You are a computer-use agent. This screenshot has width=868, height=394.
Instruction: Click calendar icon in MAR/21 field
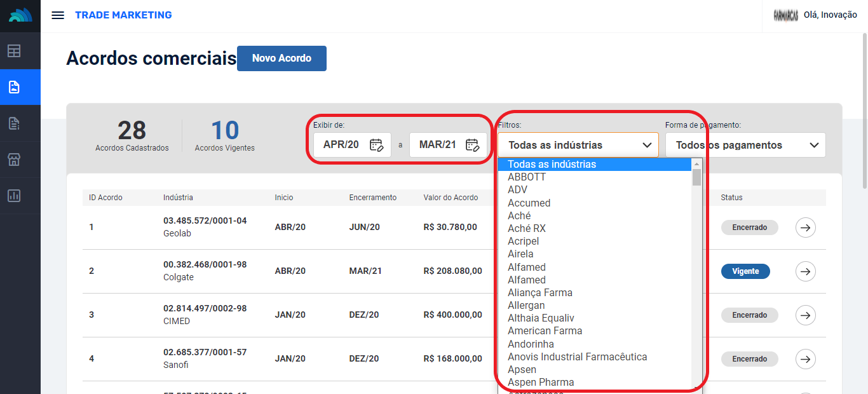(472, 145)
